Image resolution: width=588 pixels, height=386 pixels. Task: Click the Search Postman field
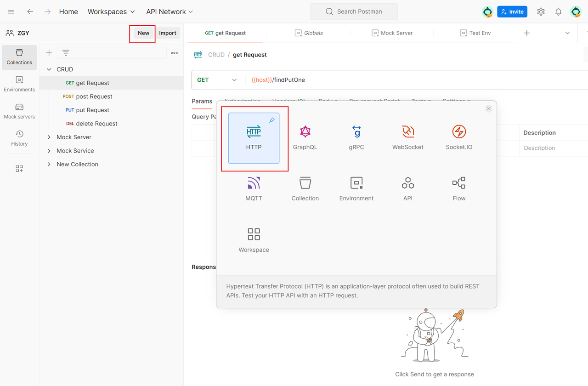click(x=354, y=11)
